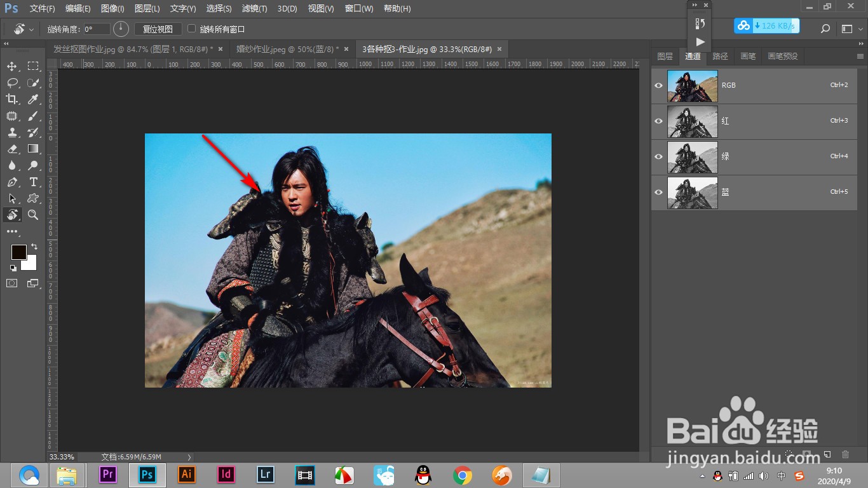Change screen mode from the toolbar
This screenshot has height=488, width=868.
33,283
